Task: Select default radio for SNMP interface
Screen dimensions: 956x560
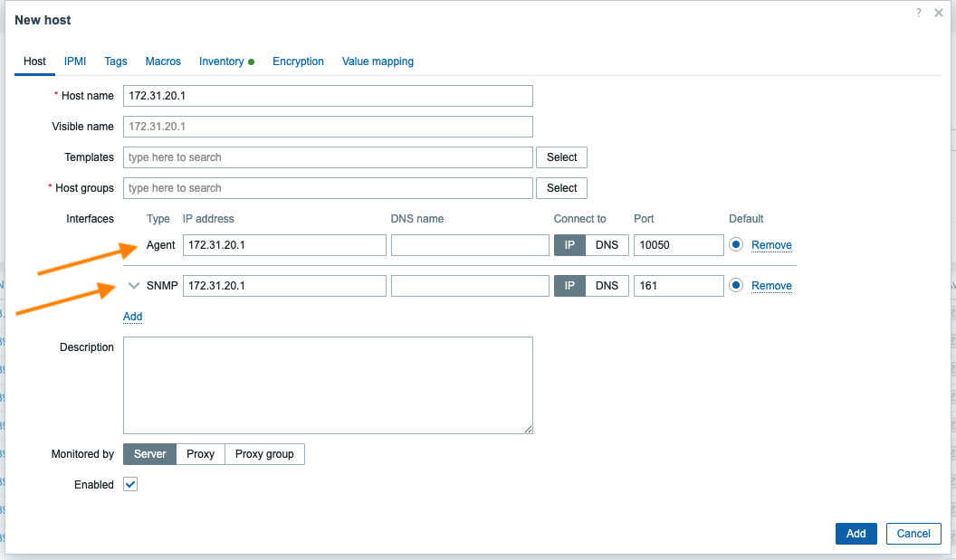Action: click(736, 286)
